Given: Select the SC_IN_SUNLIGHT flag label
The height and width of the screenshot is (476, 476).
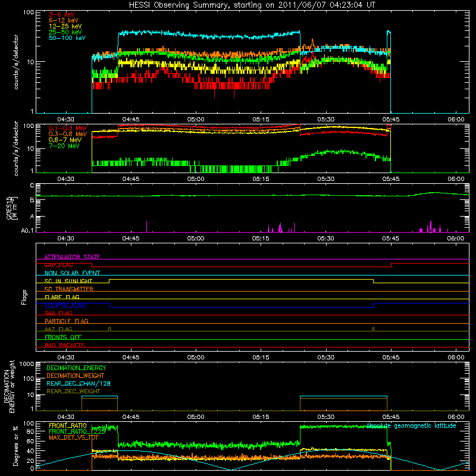Looking at the screenshot, I should tap(68, 281).
